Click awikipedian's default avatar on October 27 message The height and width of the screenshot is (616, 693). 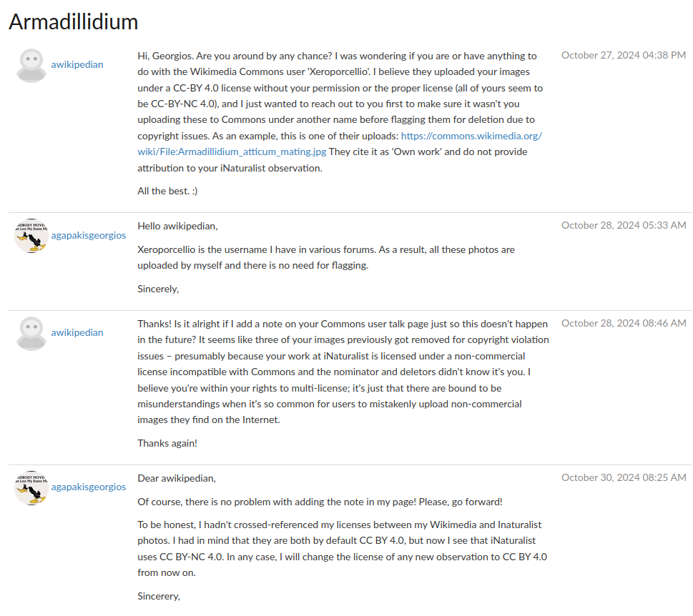[31, 65]
